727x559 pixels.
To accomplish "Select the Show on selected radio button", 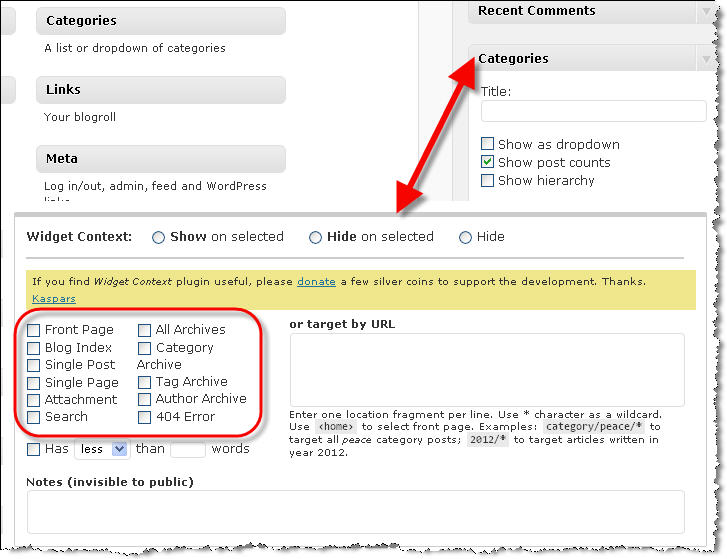I will (159, 237).
